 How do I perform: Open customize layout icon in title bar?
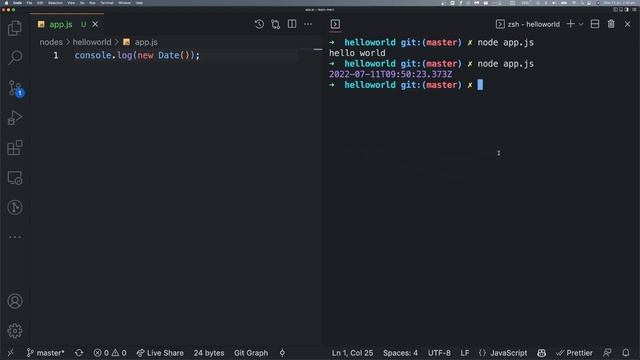pos(633,9)
